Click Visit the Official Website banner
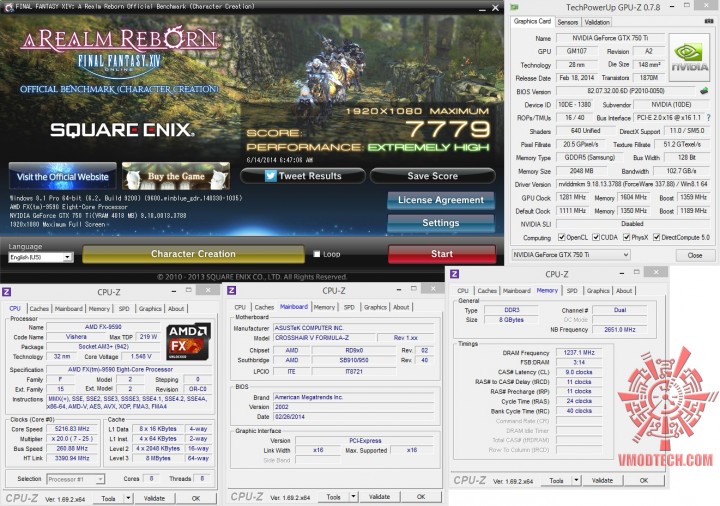Image resolution: width=720 pixels, height=506 pixels. tap(62, 176)
